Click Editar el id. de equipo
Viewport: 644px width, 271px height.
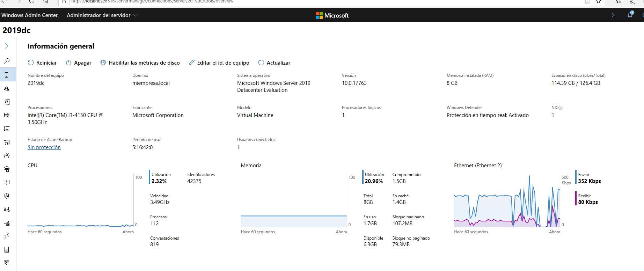219,63
